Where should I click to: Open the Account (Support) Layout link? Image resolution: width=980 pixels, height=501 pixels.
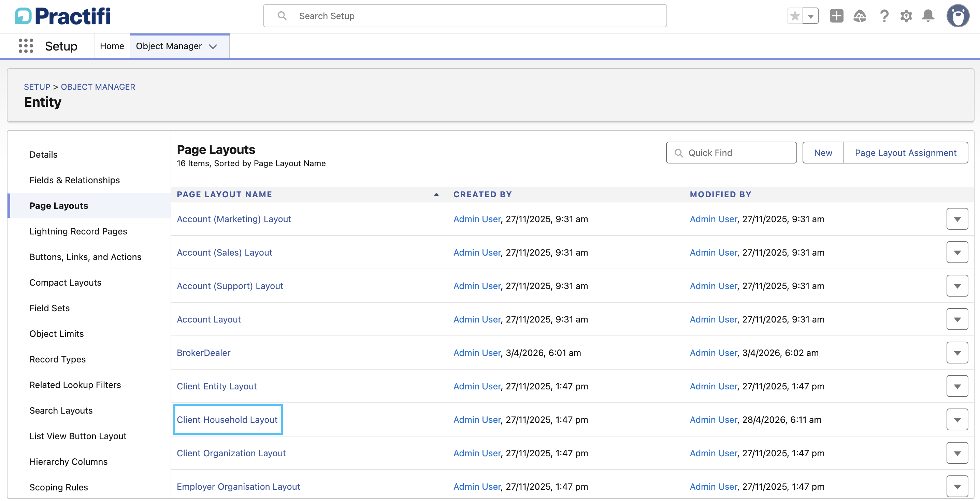(x=230, y=286)
